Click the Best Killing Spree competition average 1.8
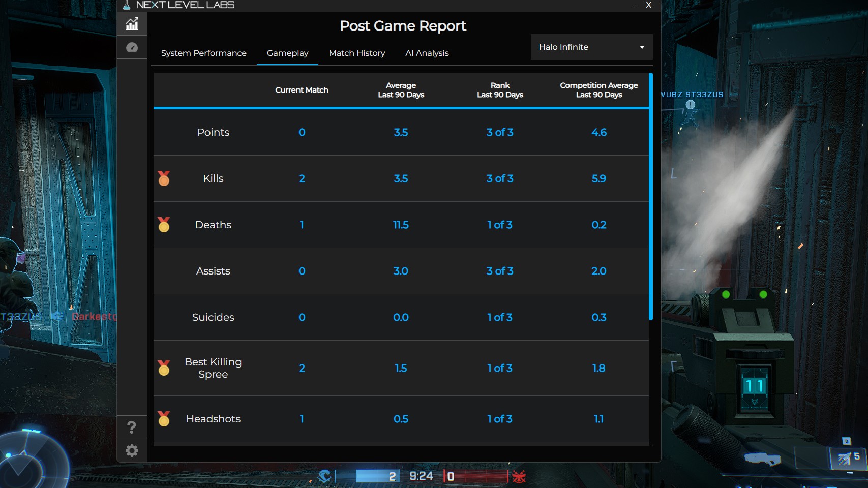This screenshot has width=868, height=488. (599, 368)
